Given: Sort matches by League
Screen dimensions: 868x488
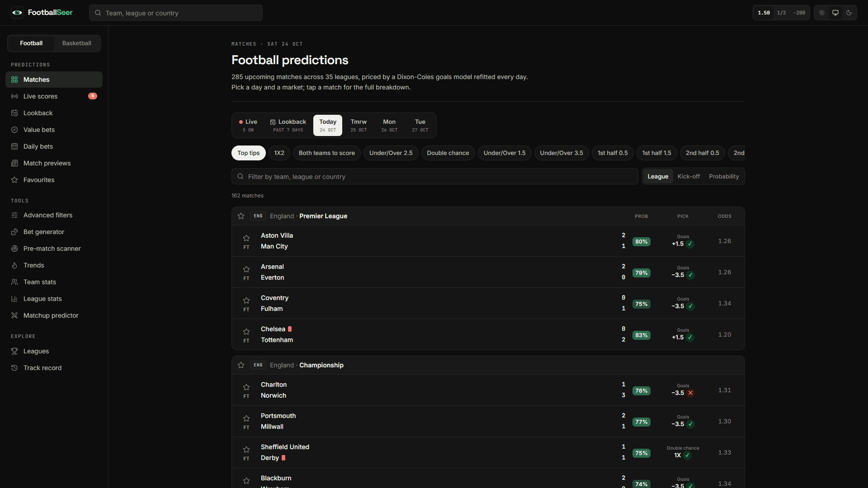Looking at the screenshot, I should 658,177.
